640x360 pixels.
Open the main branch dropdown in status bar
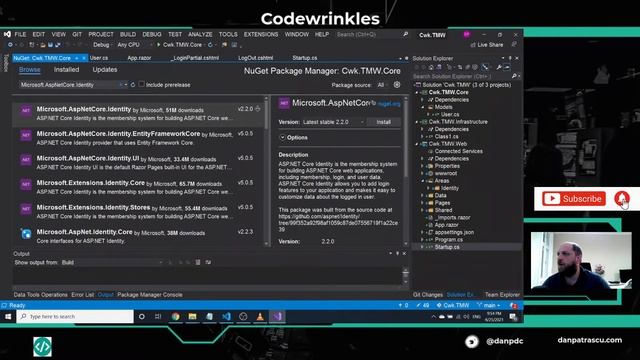(489, 305)
